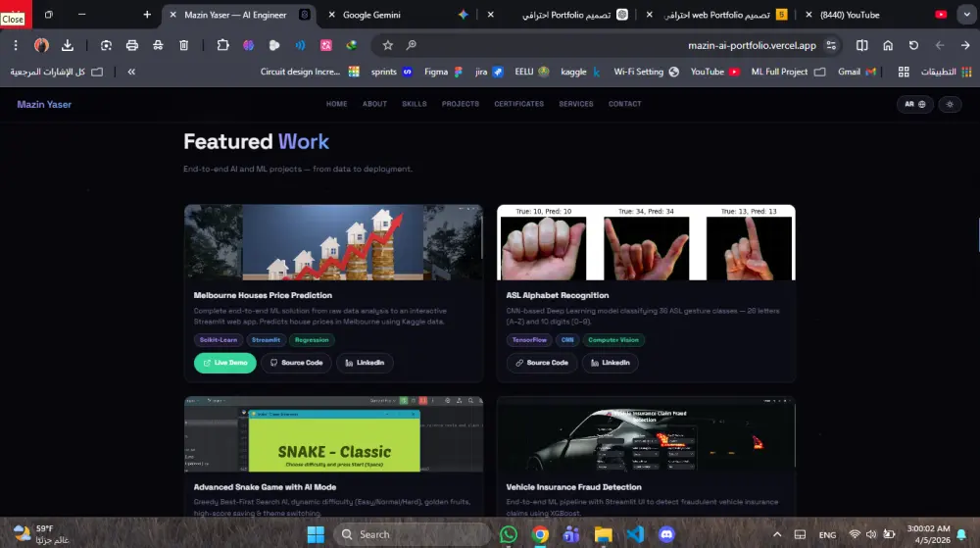Click the blue sound-waves extension icon
Viewport: 980px width, 548px height.
click(301, 45)
